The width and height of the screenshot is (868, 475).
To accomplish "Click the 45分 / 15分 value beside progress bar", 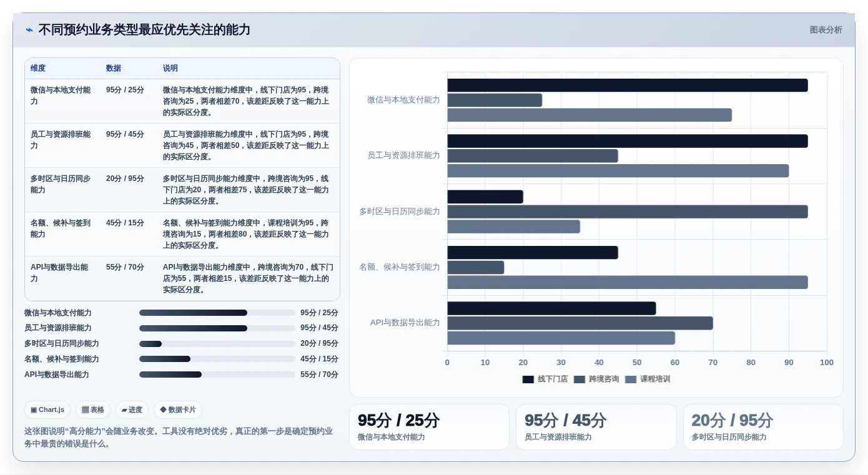I will click(319, 359).
